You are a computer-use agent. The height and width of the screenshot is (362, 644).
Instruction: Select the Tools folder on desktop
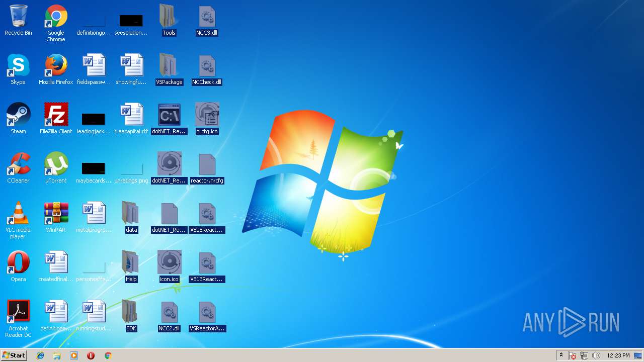(169, 21)
